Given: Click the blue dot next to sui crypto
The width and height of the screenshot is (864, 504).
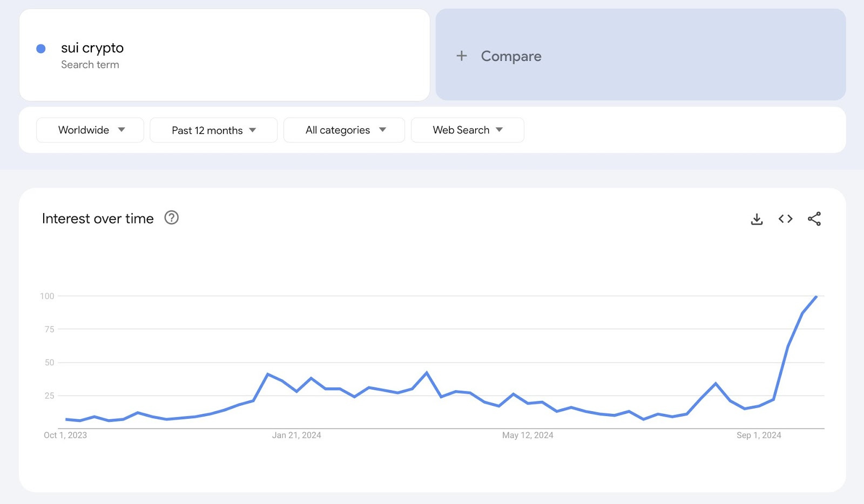Looking at the screenshot, I should point(41,49).
